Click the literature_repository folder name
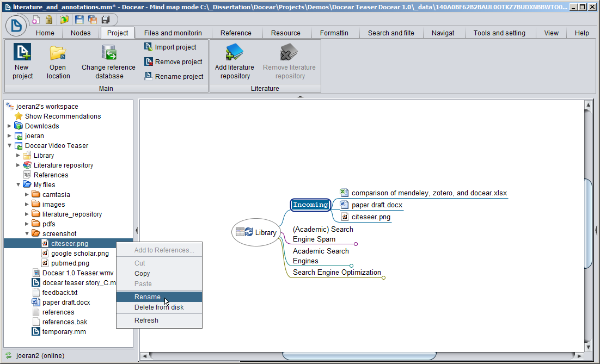600x364 pixels. click(72, 214)
